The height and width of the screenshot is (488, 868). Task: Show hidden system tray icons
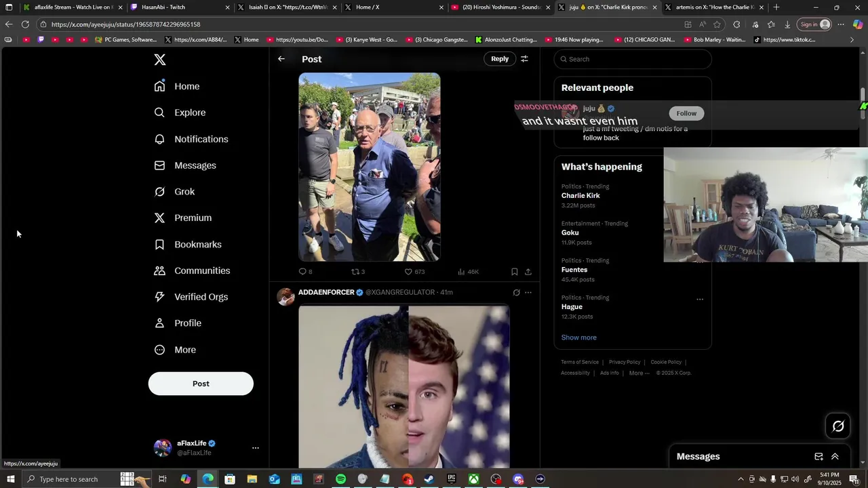[741, 479]
